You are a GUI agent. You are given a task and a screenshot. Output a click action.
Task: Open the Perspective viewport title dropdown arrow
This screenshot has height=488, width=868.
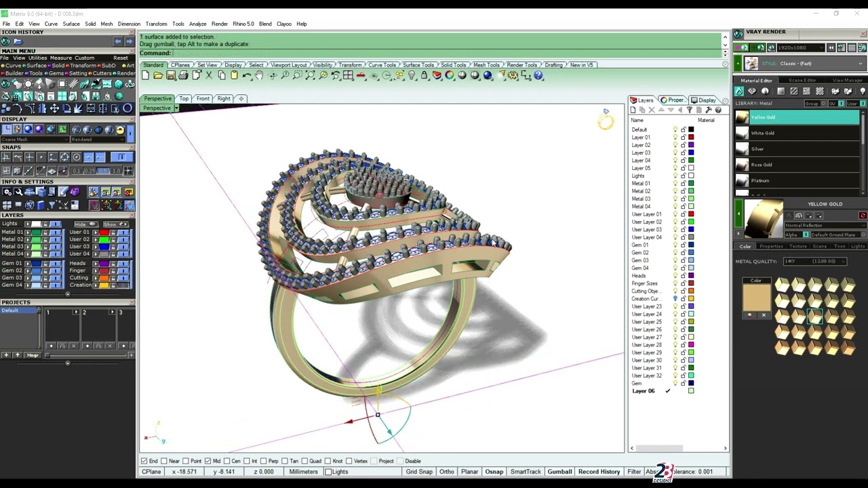pos(176,108)
